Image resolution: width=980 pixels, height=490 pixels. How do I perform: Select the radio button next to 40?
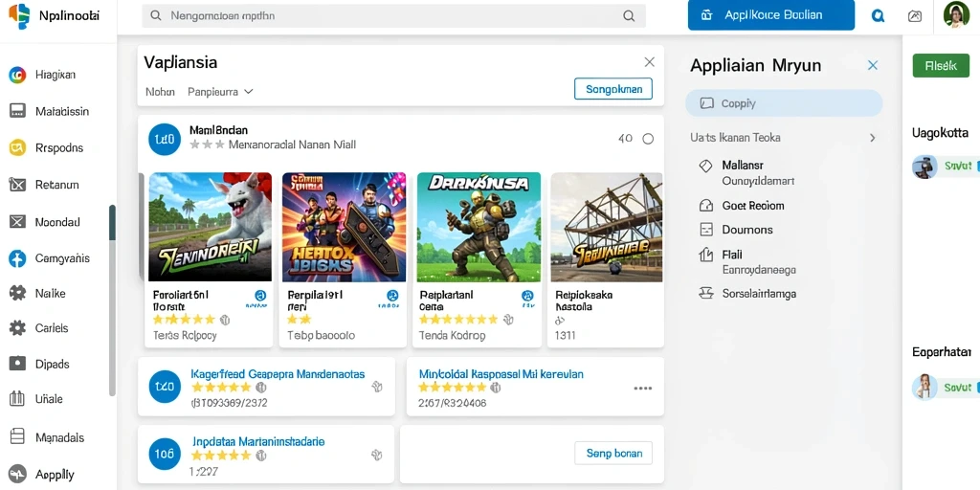click(x=648, y=139)
